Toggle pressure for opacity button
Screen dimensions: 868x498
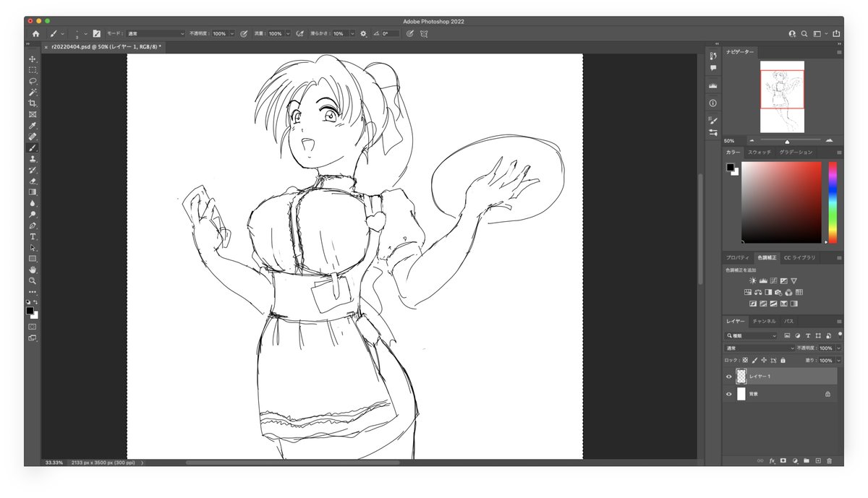244,33
